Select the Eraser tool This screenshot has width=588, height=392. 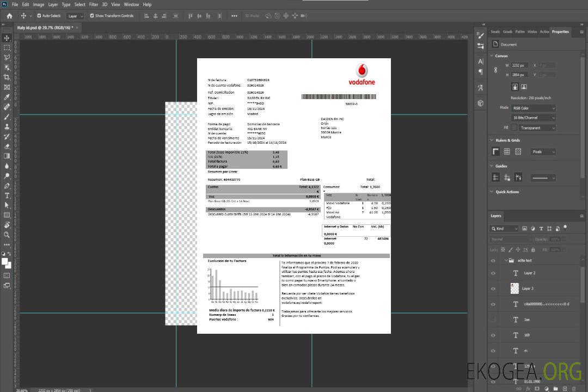[x=7, y=146]
